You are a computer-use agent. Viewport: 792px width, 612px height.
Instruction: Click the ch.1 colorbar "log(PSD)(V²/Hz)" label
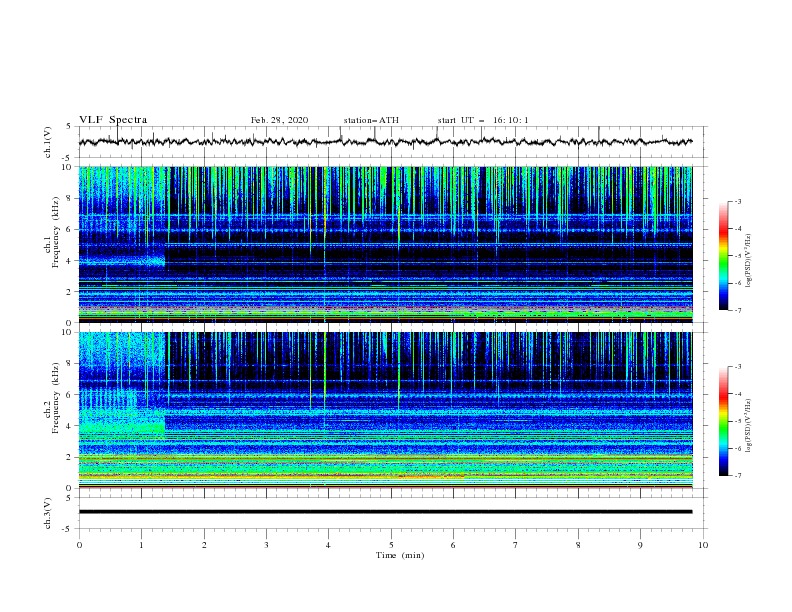748,261
